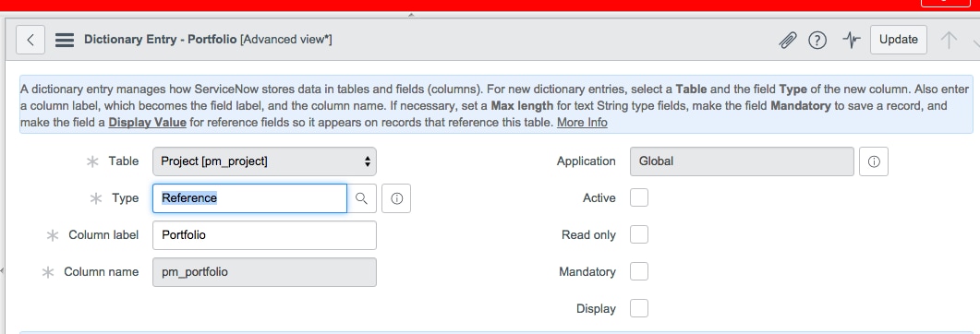Click the Application field label

click(586, 161)
